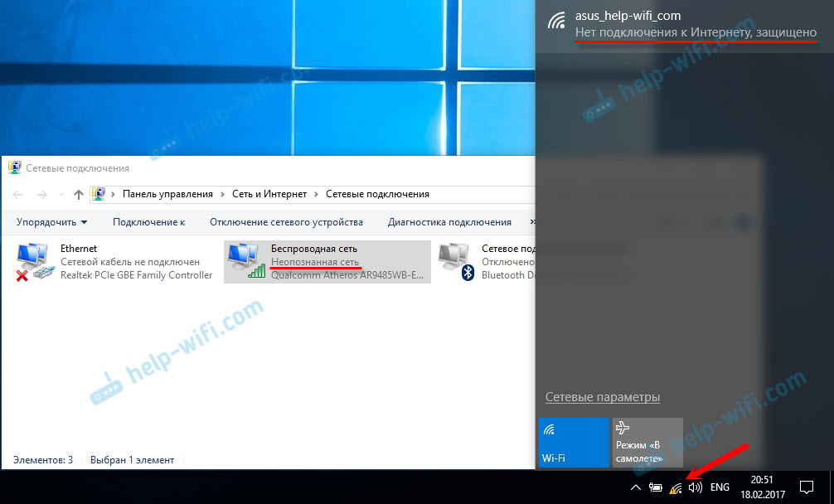Image resolution: width=834 pixels, height=504 pixels.
Task: Click Отключение сетевого устройства command
Action: coord(286,222)
